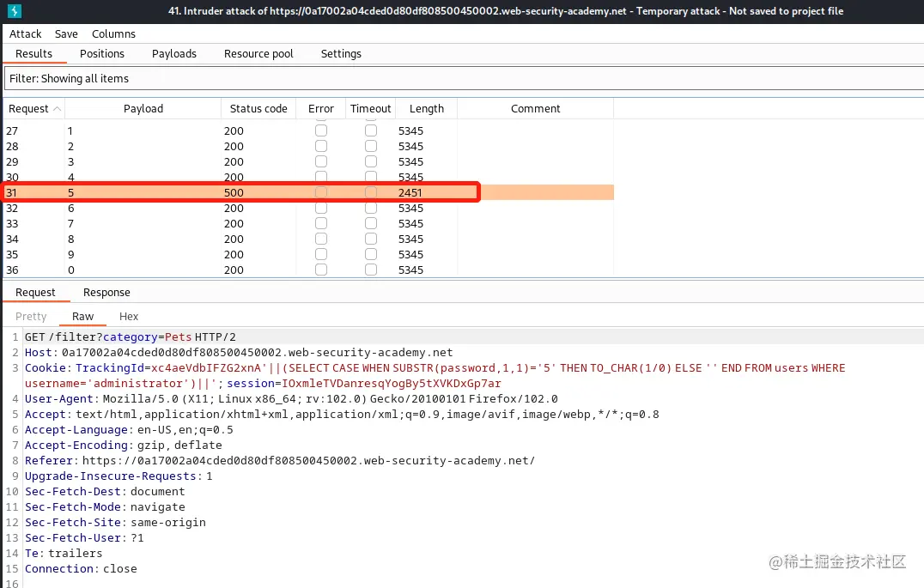Screen dimensions: 924x588
Task: Switch to the Results tab
Action: (x=33, y=53)
